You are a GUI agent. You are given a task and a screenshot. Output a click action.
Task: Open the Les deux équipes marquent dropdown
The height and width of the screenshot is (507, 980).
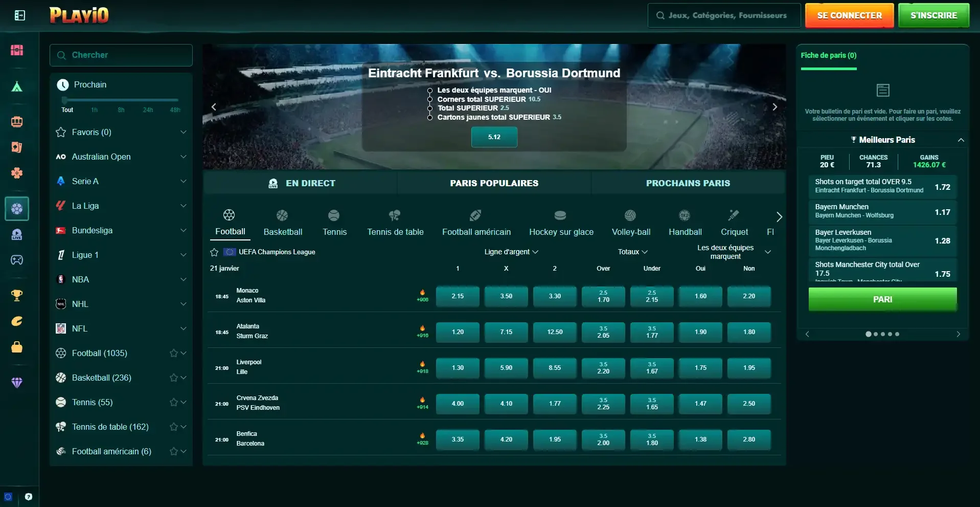tap(733, 252)
